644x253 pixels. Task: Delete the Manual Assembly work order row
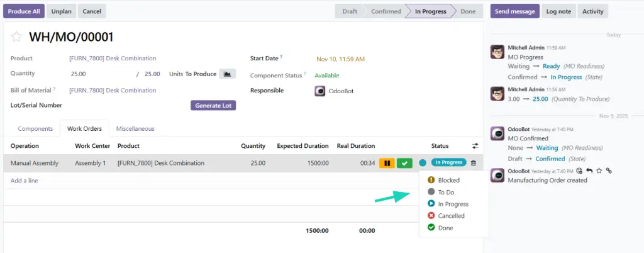[x=474, y=163]
